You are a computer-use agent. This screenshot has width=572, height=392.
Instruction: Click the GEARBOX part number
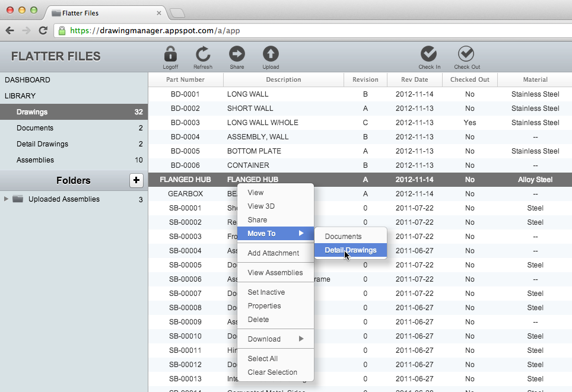click(185, 194)
